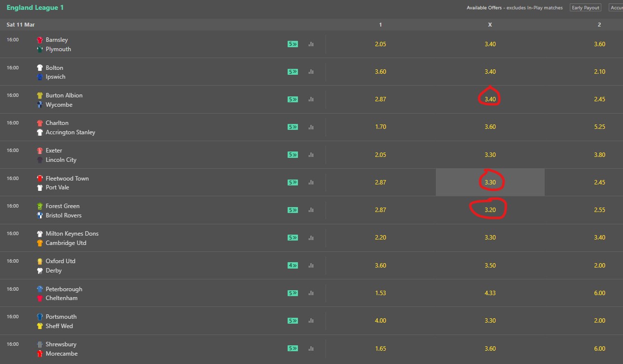This screenshot has height=364, width=623.
Task: Open stats icon for Oxford Utd v Derby
Action: coord(311,266)
